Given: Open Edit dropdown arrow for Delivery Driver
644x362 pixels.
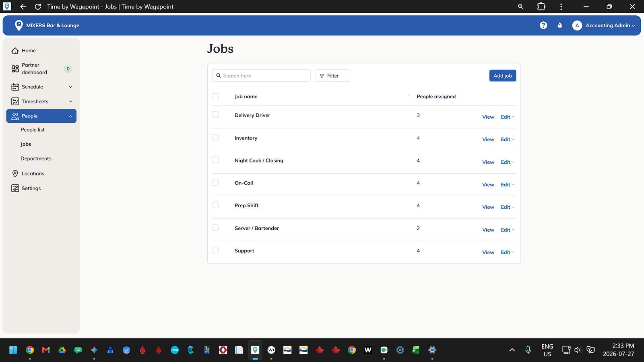Looking at the screenshot, I should pos(513,117).
